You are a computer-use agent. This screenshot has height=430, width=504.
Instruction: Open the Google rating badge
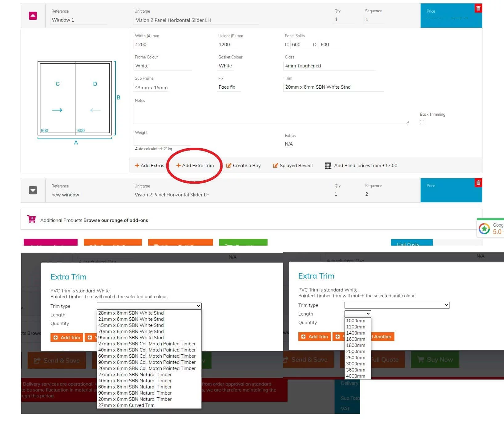[x=491, y=228]
